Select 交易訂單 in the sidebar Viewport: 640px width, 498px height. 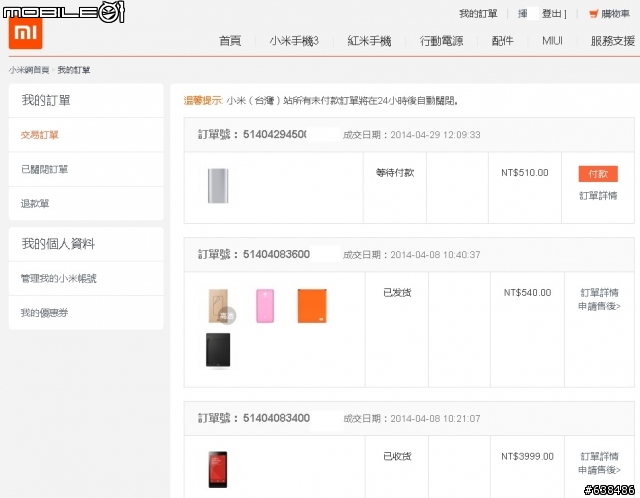coord(40,135)
